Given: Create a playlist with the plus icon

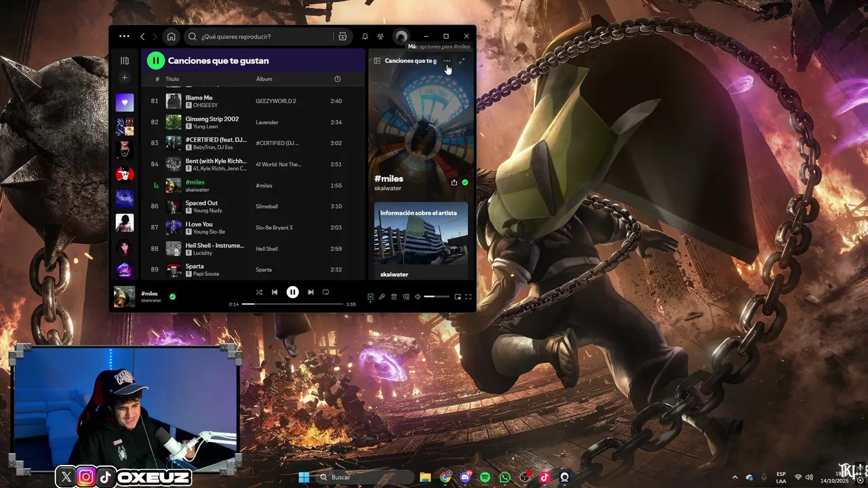Looking at the screenshot, I should pyautogui.click(x=124, y=78).
